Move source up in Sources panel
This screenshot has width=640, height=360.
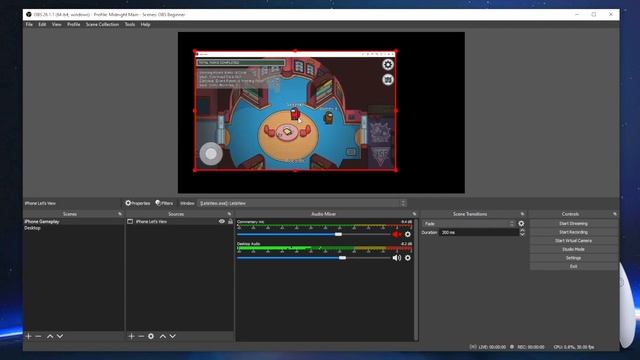(x=162, y=336)
